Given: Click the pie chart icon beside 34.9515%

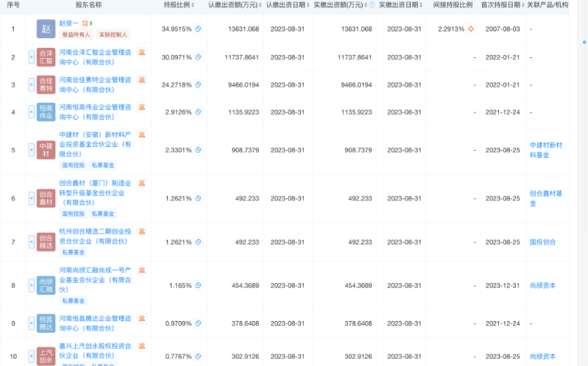Looking at the screenshot, I should click(199, 29).
